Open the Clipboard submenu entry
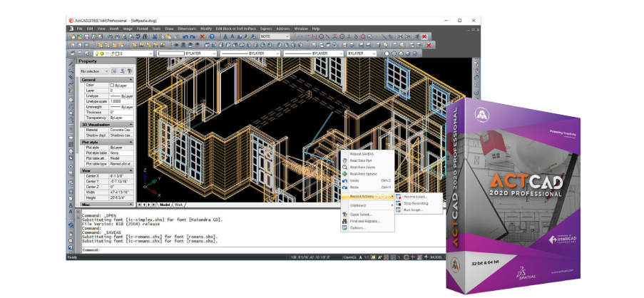 point(367,205)
